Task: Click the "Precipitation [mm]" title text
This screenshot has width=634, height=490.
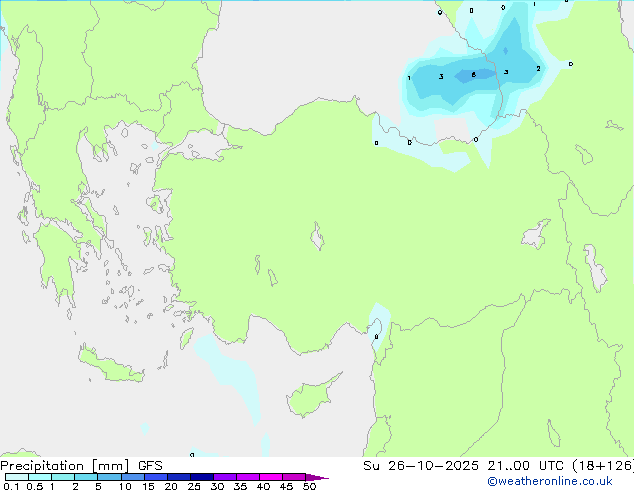Action: (65, 466)
